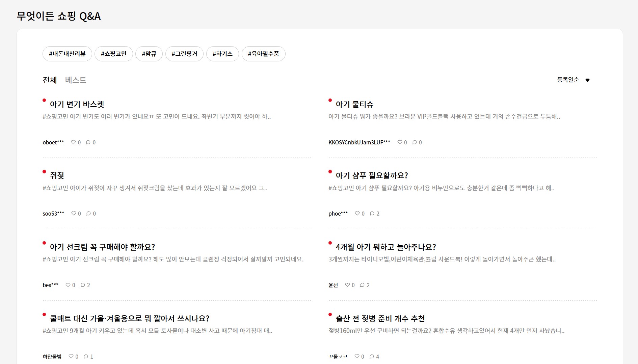Switch to the 베스트 tab
This screenshot has width=638, height=364.
tap(76, 80)
